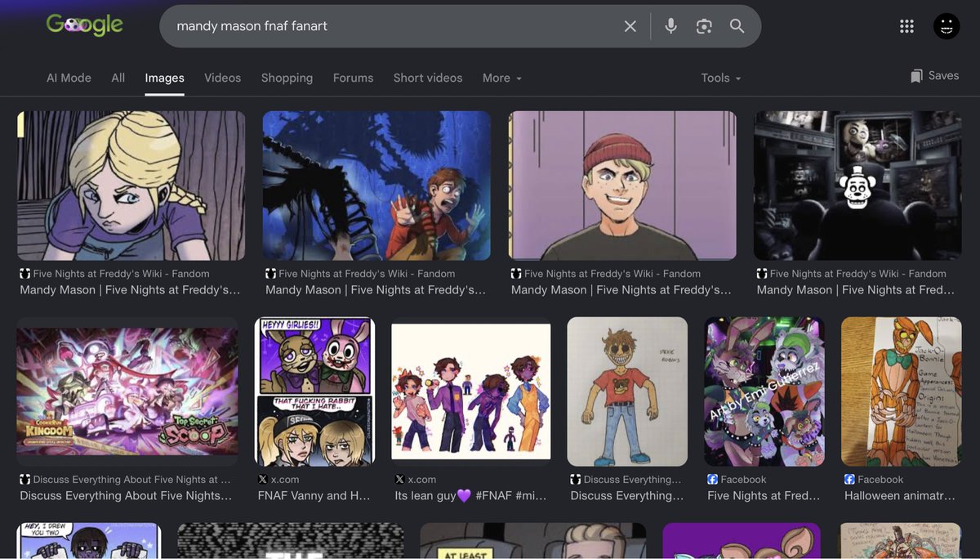Viewport: 980px width, 559px height.
Task: Expand the Tools dropdown
Action: (721, 78)
